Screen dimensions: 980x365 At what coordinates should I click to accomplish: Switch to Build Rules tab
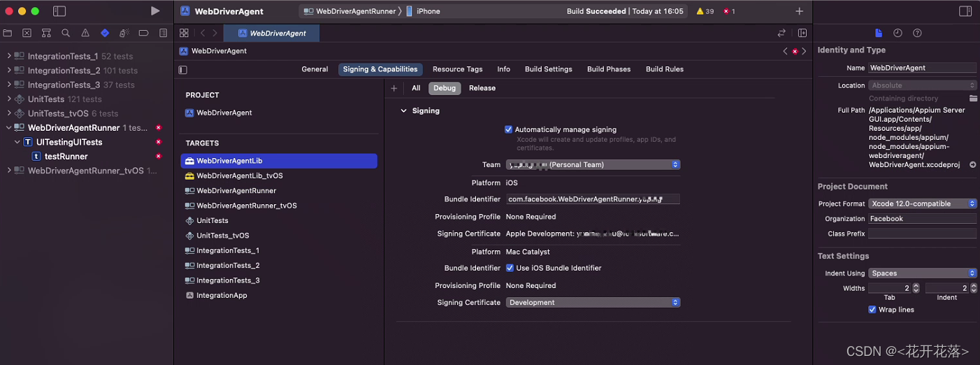click(x=665, y=69)
